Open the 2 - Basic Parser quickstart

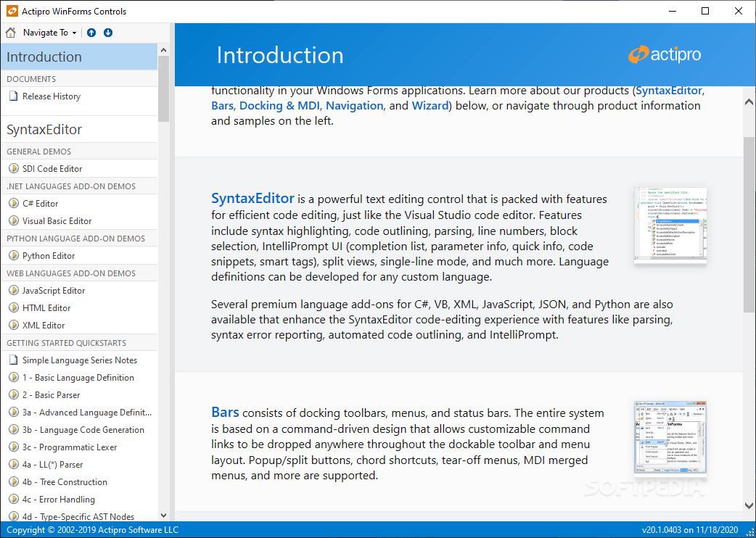pyautogui.click(x=51, y=395)
